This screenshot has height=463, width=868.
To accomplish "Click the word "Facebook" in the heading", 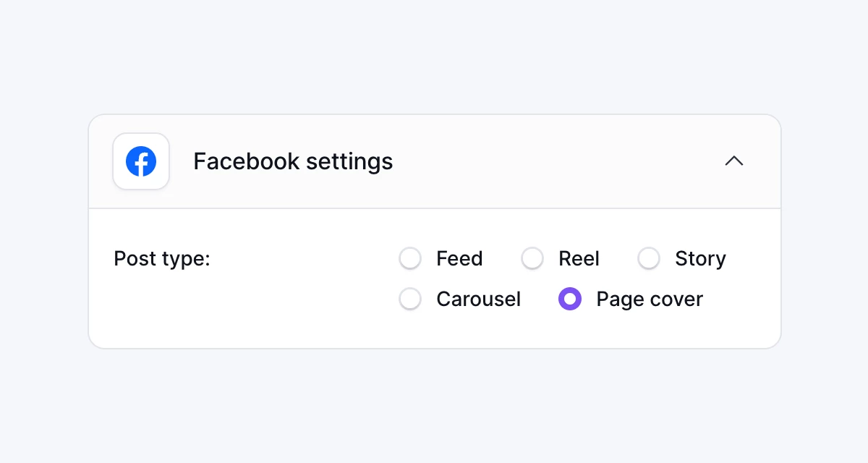I will 246,161.
